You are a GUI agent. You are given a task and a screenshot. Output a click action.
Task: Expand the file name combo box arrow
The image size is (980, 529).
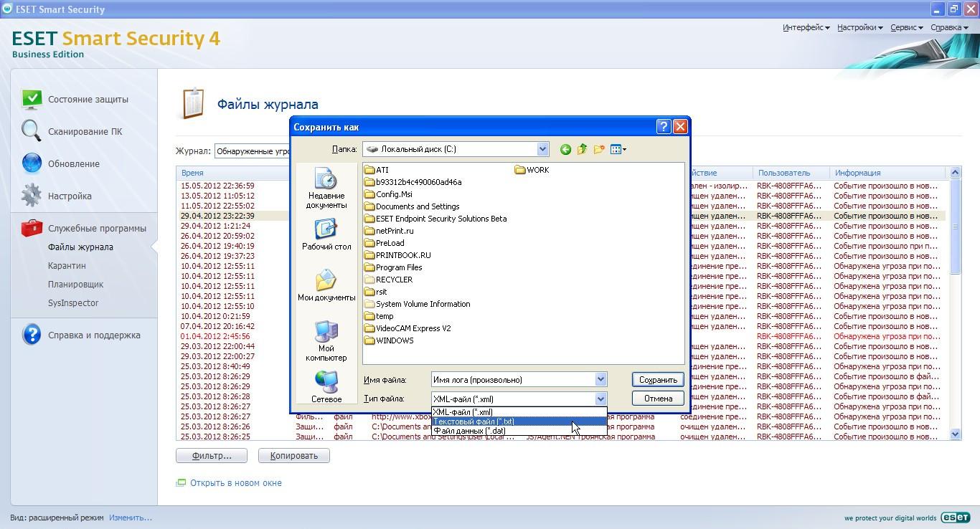click(x=600, y=380)
